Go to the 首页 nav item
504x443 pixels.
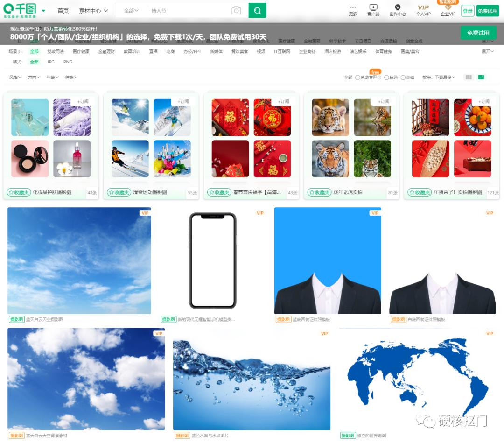(63, 11)
